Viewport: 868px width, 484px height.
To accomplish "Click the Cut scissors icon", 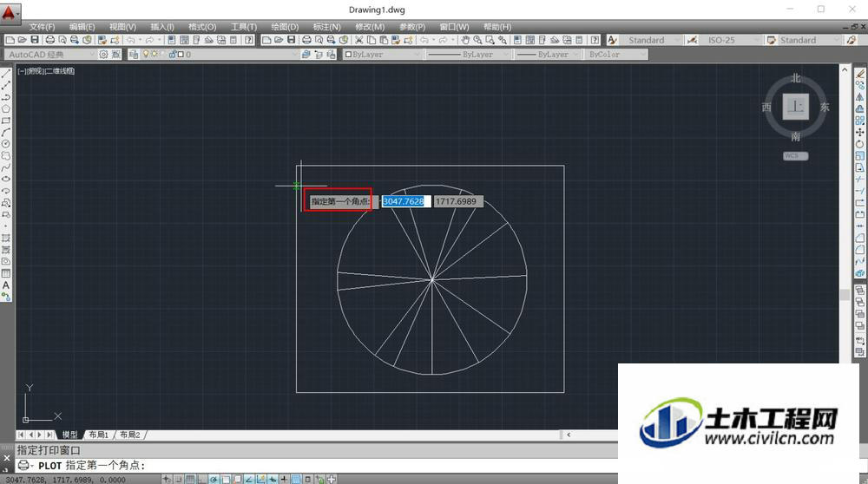I will [x=358, y=40].
